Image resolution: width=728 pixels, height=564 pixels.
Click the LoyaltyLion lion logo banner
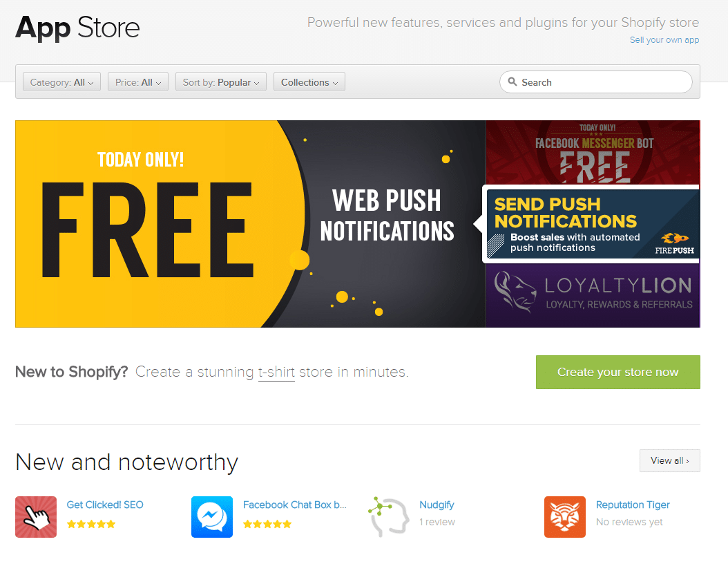click(593, 295)
